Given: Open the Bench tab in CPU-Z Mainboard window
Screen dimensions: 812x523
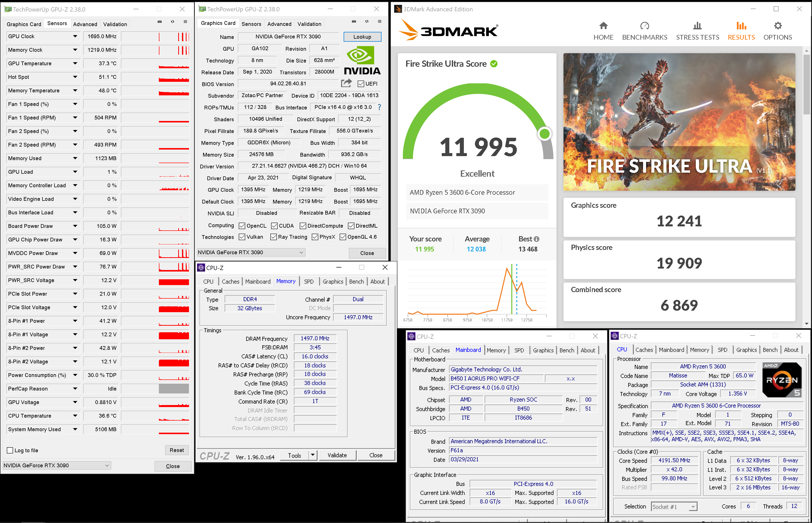Looking at the screenshot, I should click(x=567, y=350).
